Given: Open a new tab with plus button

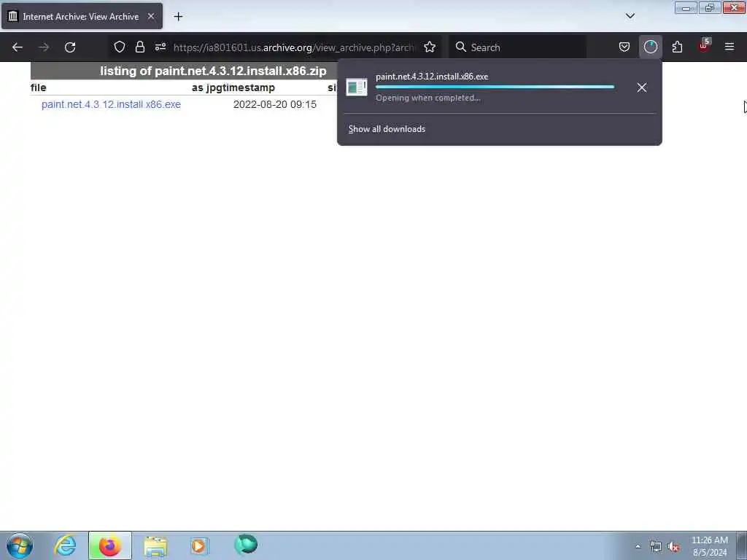Looking at the screenshot, I should click(x=178, y=16).
